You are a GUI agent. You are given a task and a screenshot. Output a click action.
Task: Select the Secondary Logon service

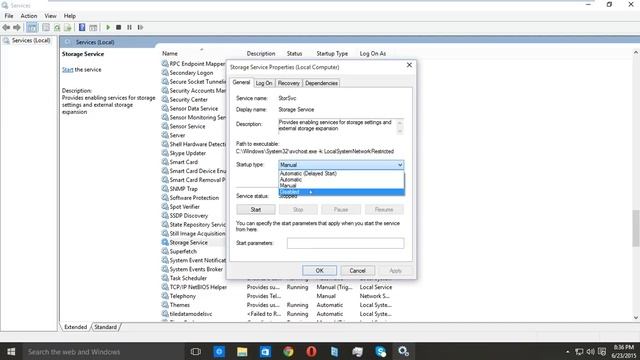191,73
